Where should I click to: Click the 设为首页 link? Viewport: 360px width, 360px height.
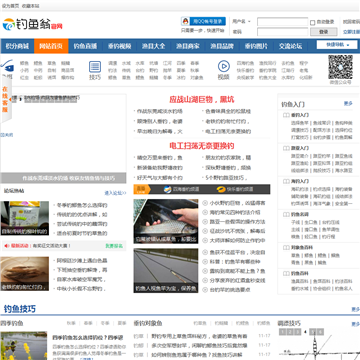pyautogui.click(x=10, y=6)
